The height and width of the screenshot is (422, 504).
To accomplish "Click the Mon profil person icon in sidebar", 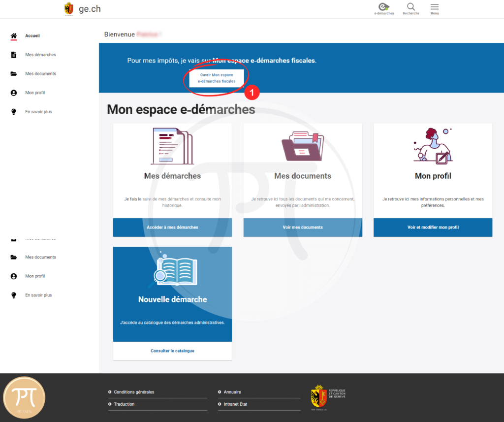I will click(x=13, y=93).
